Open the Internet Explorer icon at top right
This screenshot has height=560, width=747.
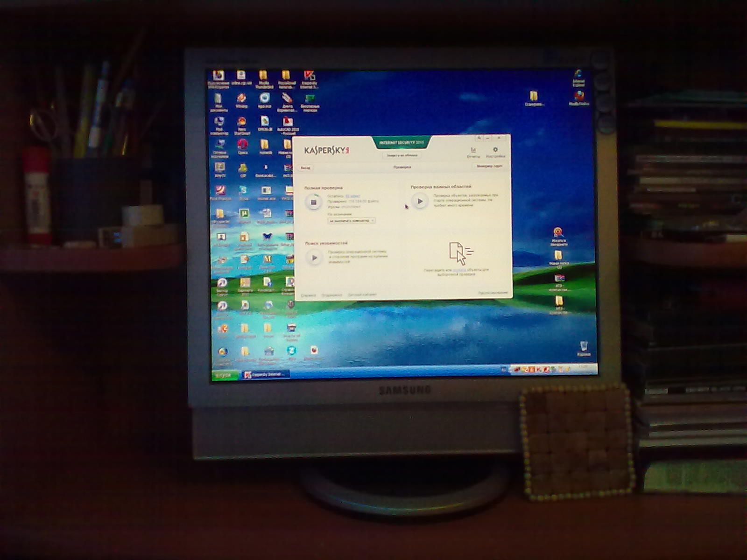coord(578,78)
